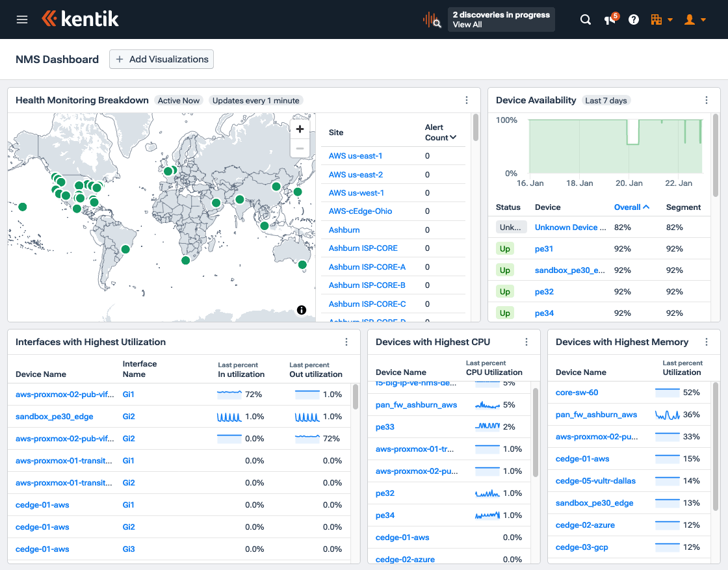728x570 pixels.
Task: Click the map info icon
Action: (301, 310)
